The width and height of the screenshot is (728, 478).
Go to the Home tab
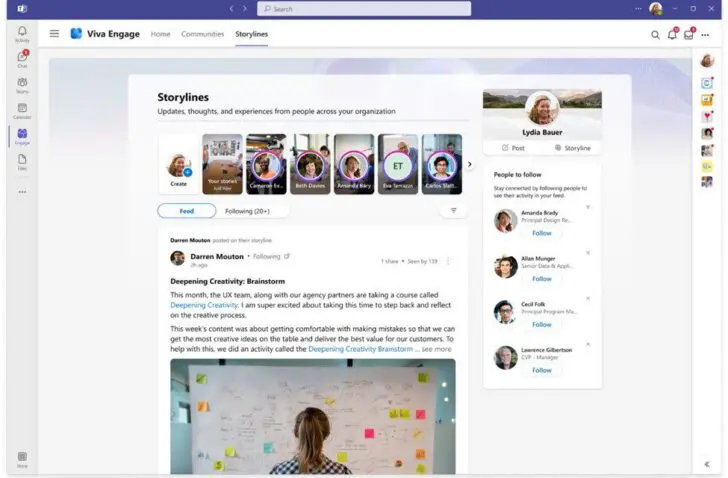point(160,34)
